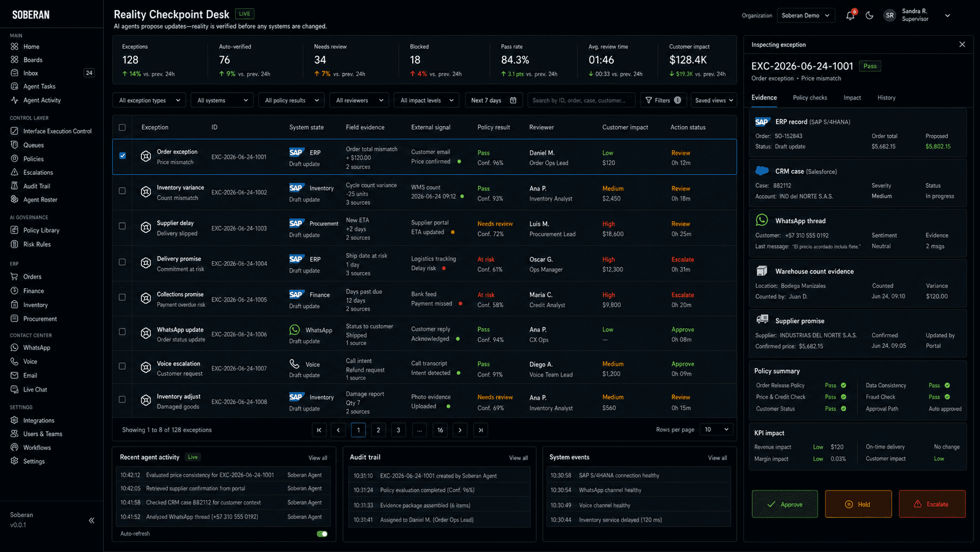Open the notifications bell icon
The height and width of the screenshot is (552, 980).
click(x=850, y=16)
